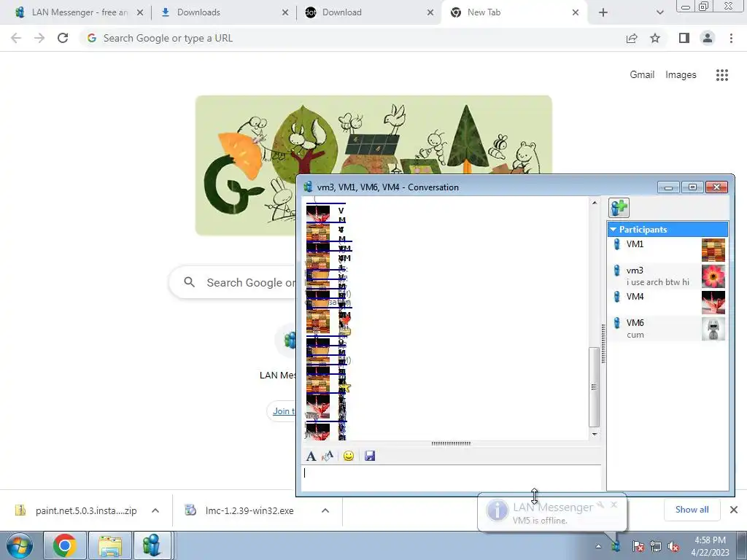Open Images link on Google page
The image size is (747, 560).
pyautogui.click(x=681, y=75)
